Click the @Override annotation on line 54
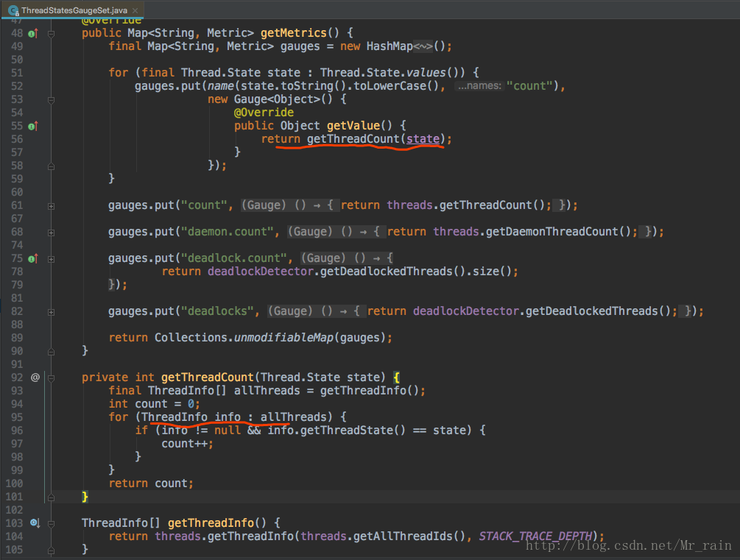This screenshot has height=560, width=740. tap(264, 113)
